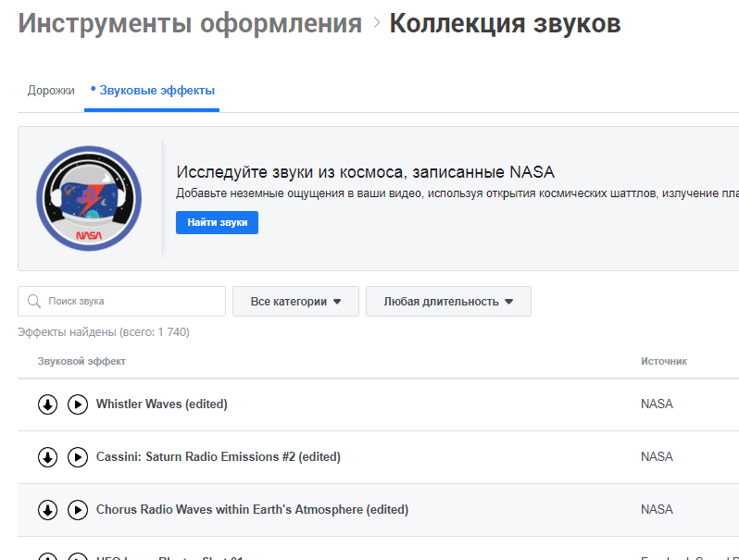
Task: Click the Найти звуки button
Action: [217, 222]
